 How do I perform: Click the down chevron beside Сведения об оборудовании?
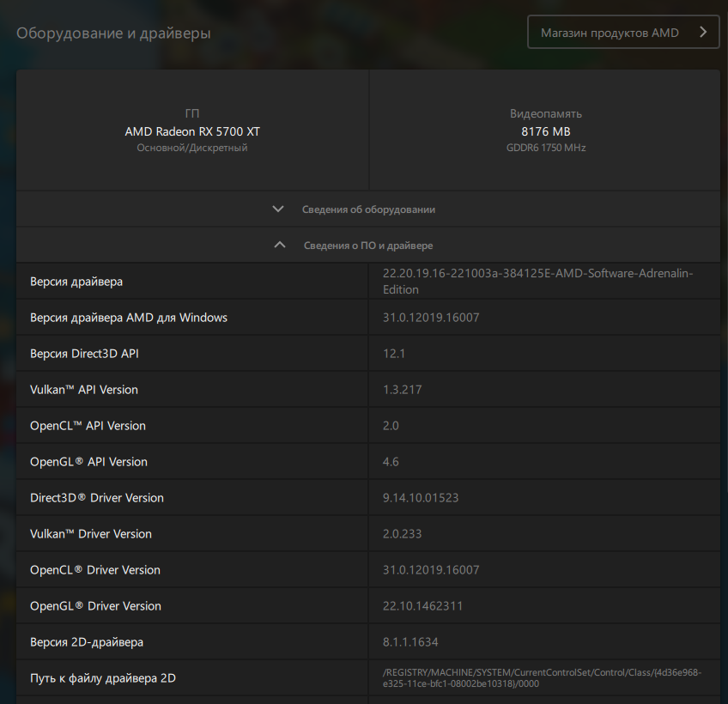click(278, 209)
